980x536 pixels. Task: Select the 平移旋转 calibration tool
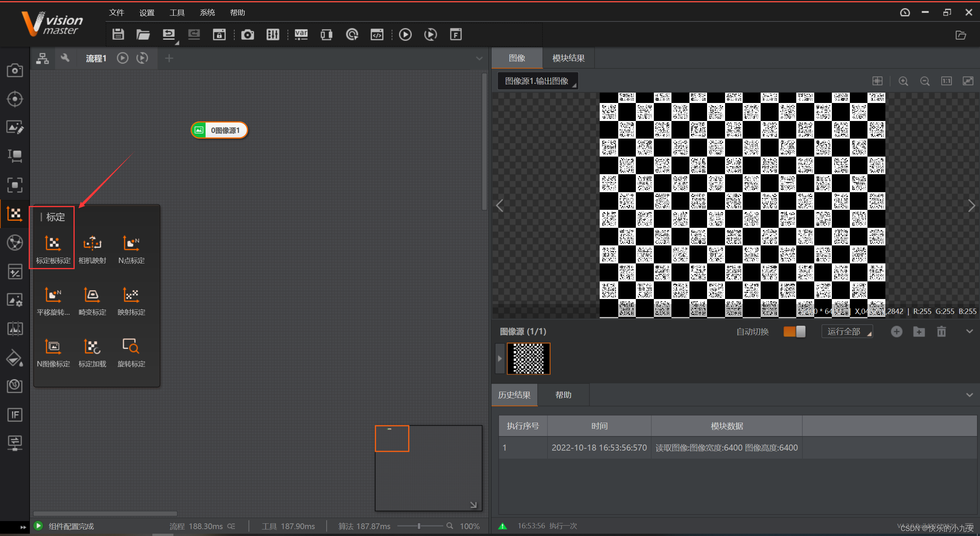click(x=53, y=301)
